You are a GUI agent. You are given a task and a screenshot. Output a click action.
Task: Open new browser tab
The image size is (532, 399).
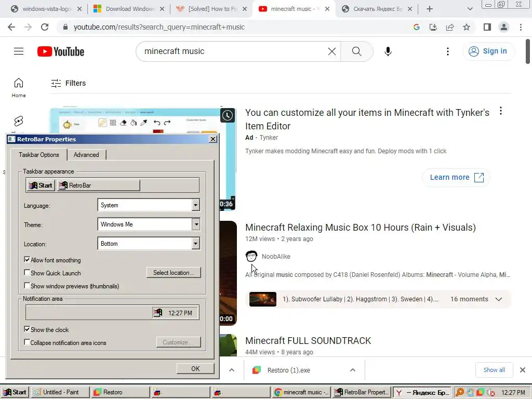pyautogui.click(x=430, y=9)
